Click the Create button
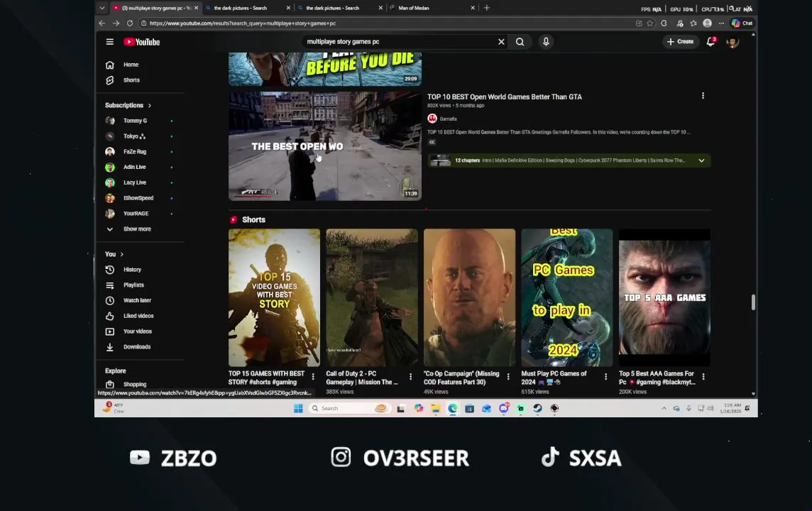This screenshot has width=812, height=511. [x=681, y=42]
